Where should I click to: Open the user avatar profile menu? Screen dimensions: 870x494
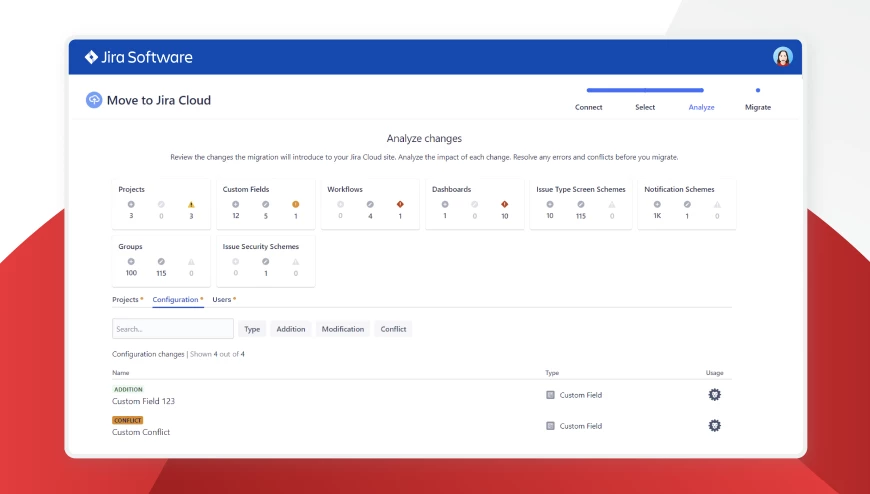coord(782,57)
